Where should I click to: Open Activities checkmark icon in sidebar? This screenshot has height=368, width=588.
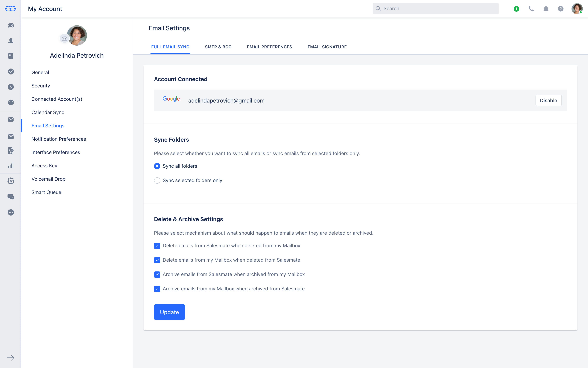(x=11, y=71)
